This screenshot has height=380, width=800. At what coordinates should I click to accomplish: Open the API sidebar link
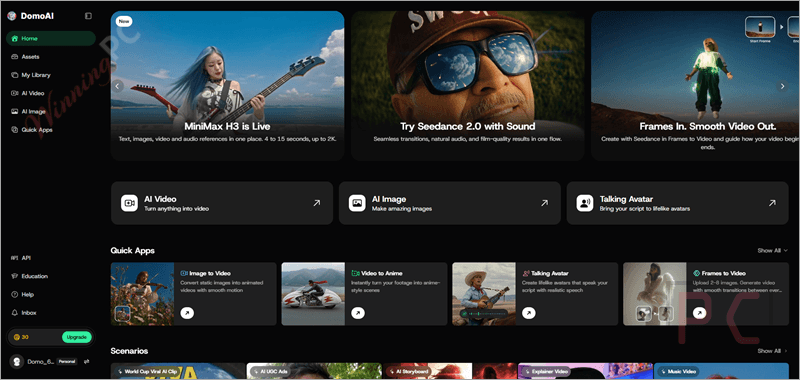click(x=51, y=258)
